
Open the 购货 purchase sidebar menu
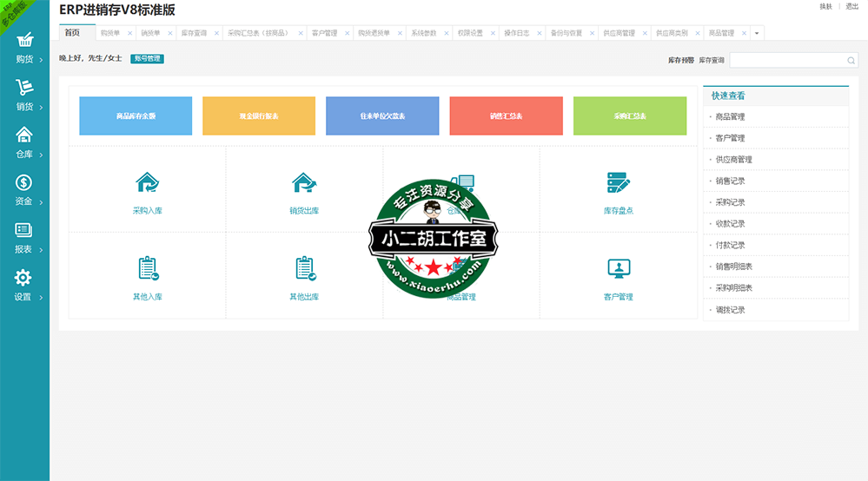tap(24, 49)
